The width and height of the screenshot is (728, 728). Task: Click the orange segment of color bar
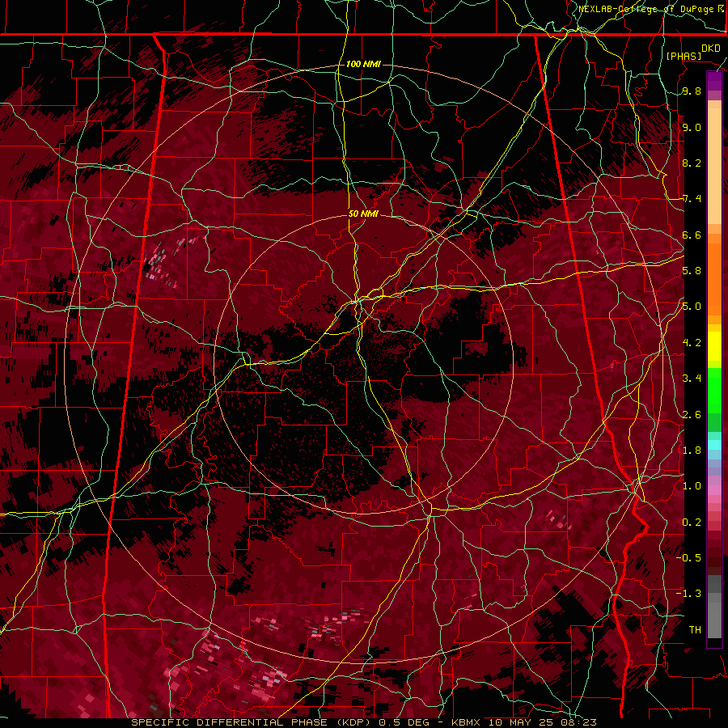click(x=714, y=278)
